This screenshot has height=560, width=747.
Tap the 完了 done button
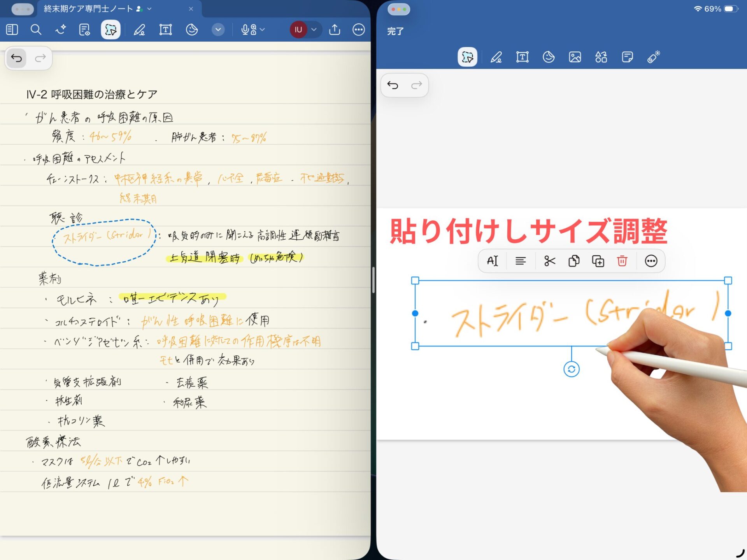pyautogui.click(x=395, y=31)
